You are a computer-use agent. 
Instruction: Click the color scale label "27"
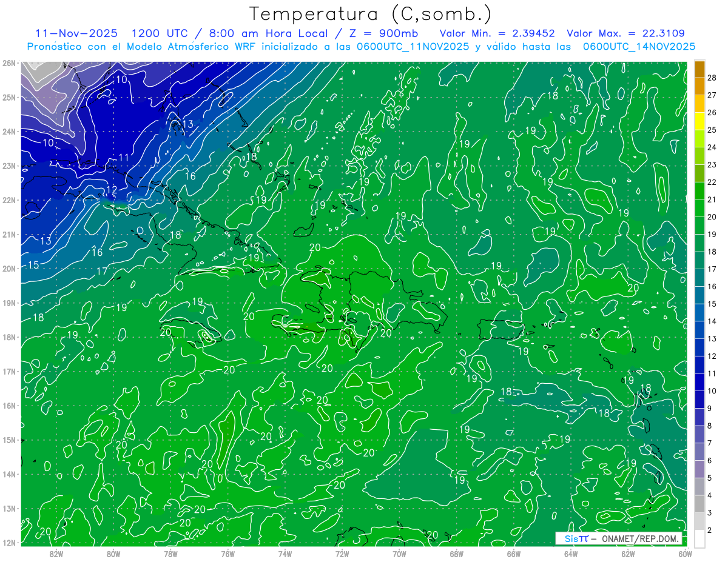712,95
